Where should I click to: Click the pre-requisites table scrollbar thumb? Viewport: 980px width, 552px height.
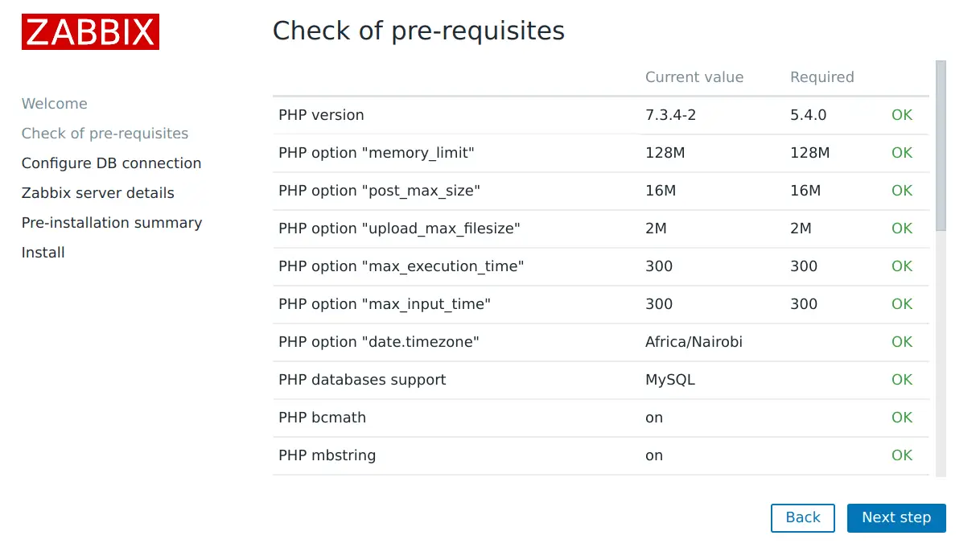tap(941, 145)
